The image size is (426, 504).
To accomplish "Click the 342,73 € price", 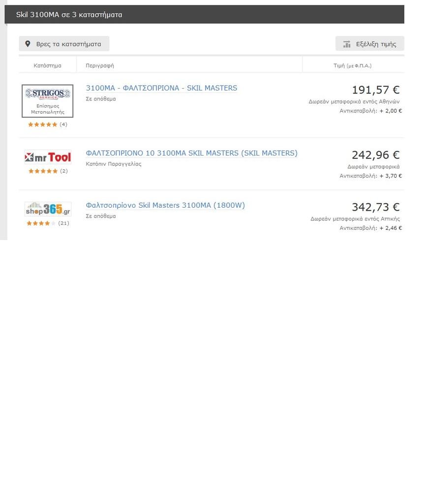I will [x=375, y=207].
